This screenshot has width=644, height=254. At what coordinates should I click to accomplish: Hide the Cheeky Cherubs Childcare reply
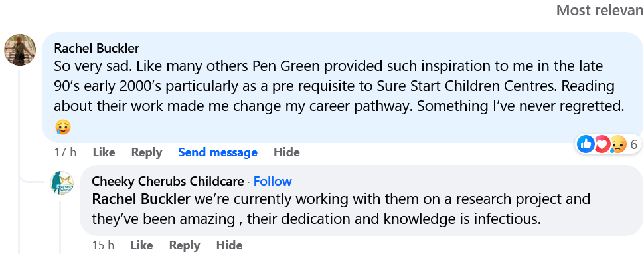(x=229, y=245)
